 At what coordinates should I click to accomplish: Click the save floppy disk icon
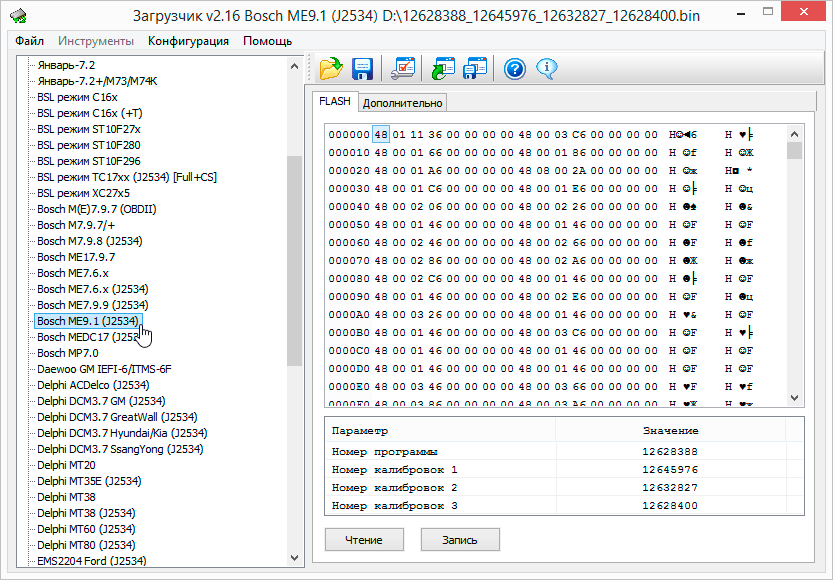(362, 69)
